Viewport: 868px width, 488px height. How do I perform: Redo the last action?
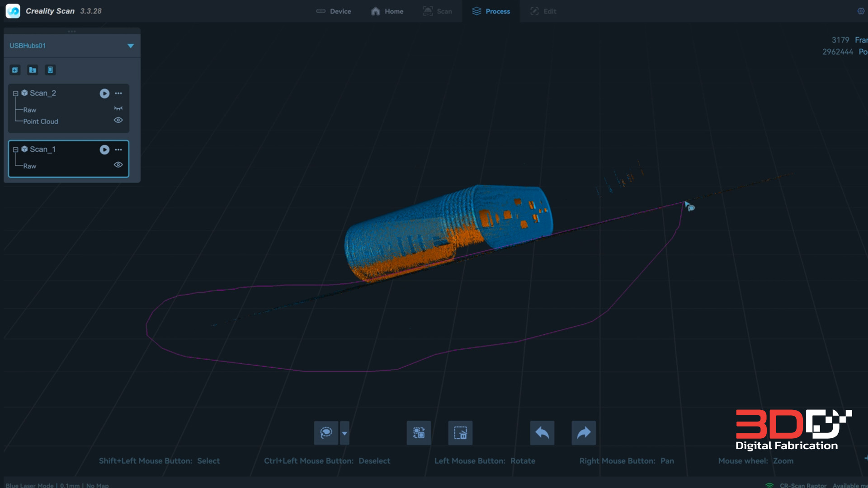(x=584, y=432)
